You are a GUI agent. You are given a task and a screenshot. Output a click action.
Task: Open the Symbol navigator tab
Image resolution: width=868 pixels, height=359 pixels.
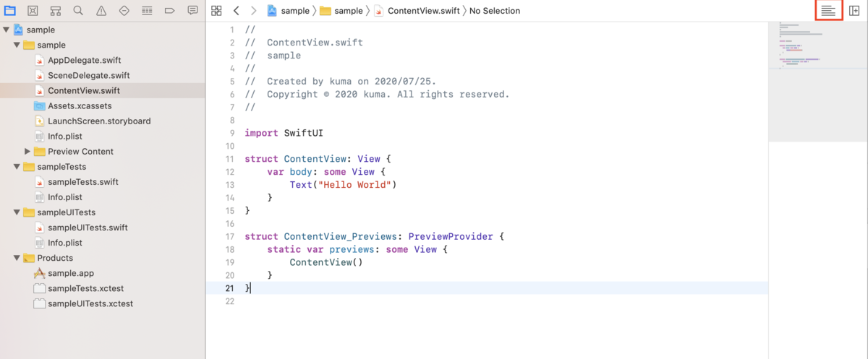pos(56,11)
